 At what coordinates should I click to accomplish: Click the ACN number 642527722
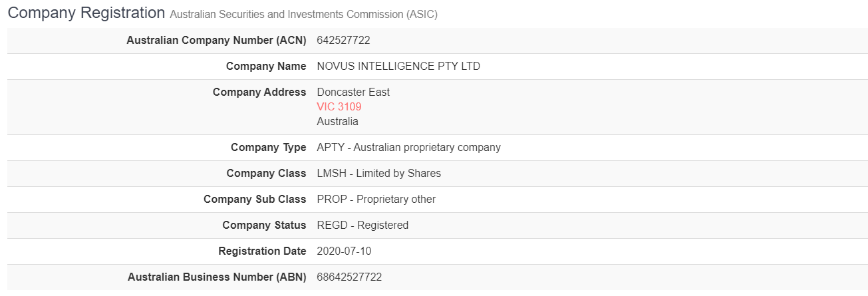pyautogui.click(x=343, y=40)
